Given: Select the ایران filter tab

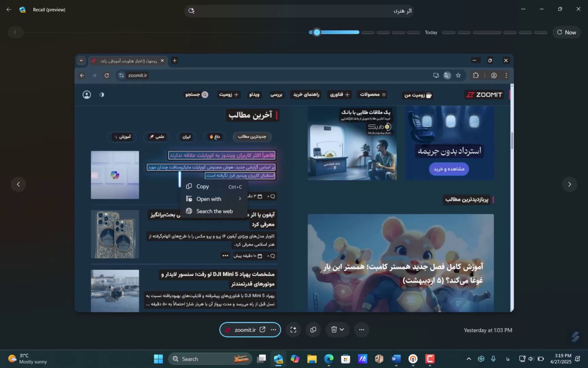Looking at the screenshot, I should tap(187, 136).
